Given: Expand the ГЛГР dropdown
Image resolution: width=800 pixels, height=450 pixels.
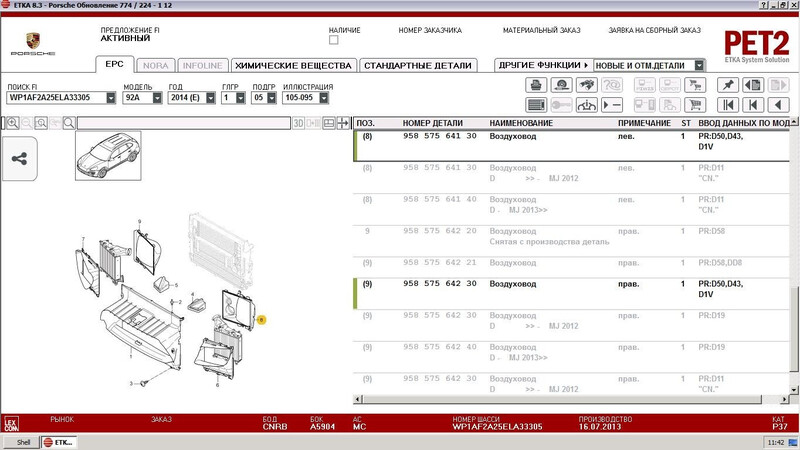Looking at the screenshot, I should (x=240, y=97).
